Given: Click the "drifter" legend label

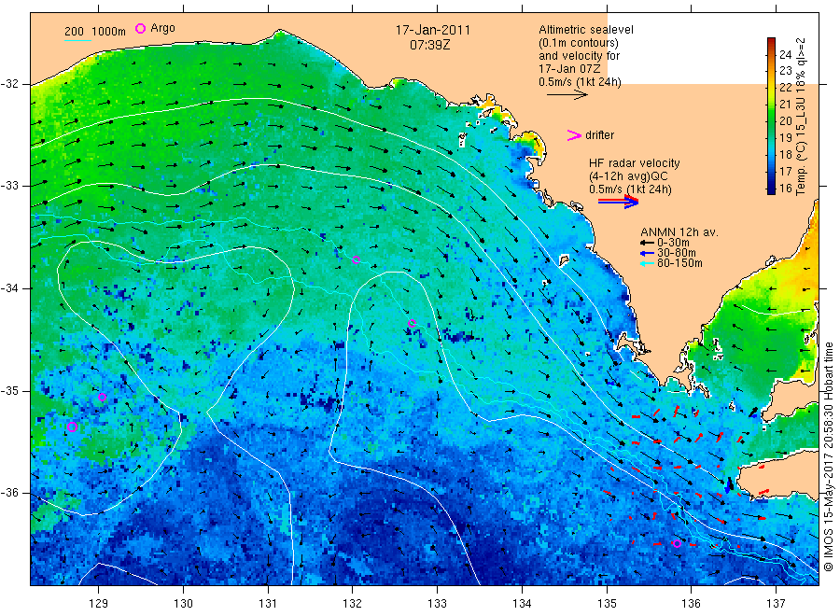Looking at the screenshot, I should click(x=599, y=135).
